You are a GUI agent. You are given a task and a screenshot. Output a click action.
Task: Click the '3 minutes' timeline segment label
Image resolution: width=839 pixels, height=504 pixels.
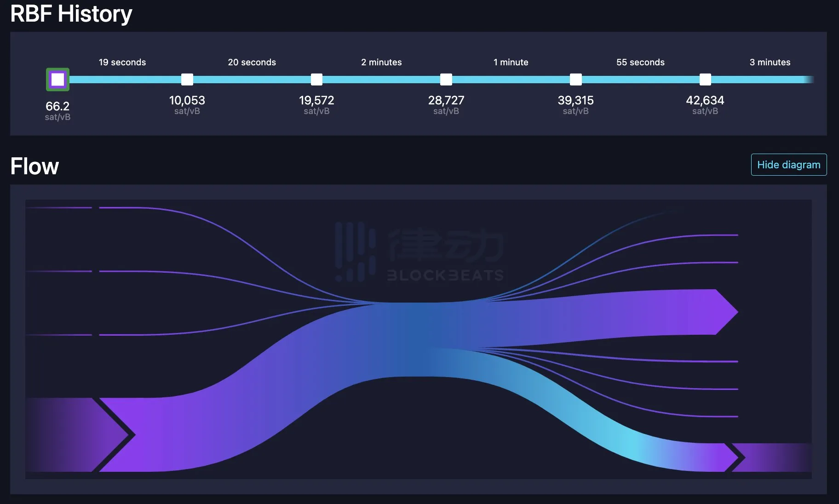click(x=770, y=62)
